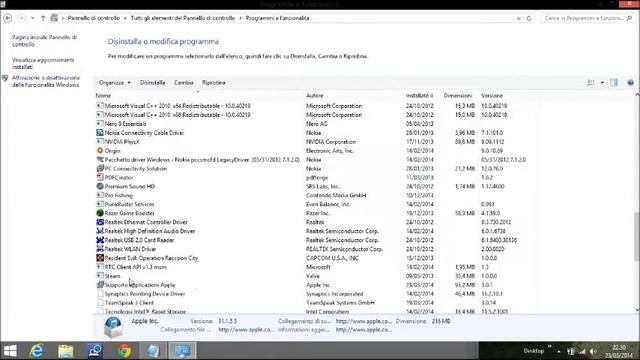This screenshot has height=360, width=640.
Task: Change view mode icon
Action: pyautogui.click(x=591, y=82)
